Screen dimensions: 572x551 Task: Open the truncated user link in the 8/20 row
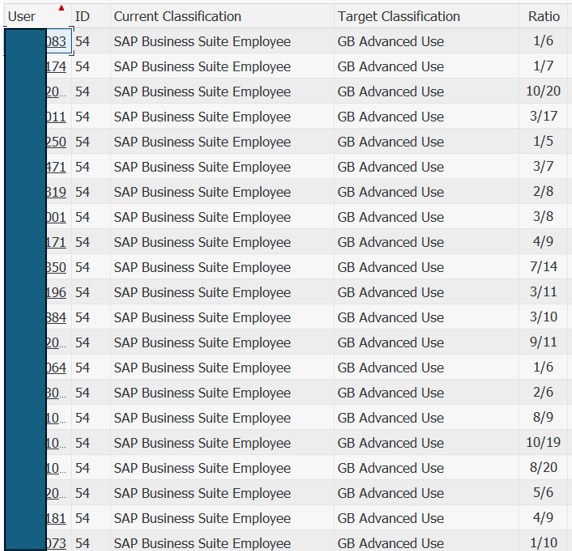(x=56, y=468)
